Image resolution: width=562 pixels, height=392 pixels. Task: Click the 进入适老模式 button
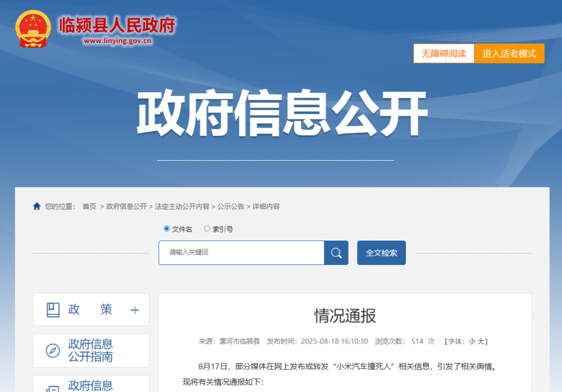(509, 53)
